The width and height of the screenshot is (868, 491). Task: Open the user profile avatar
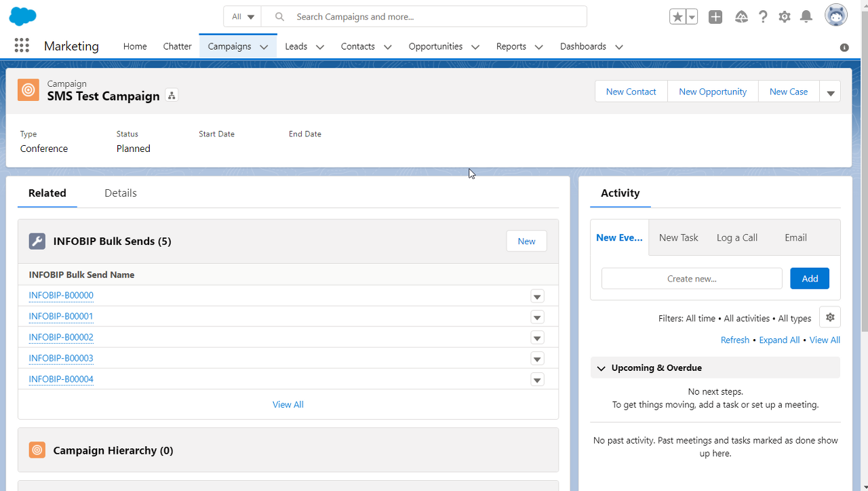coord(836,15)
